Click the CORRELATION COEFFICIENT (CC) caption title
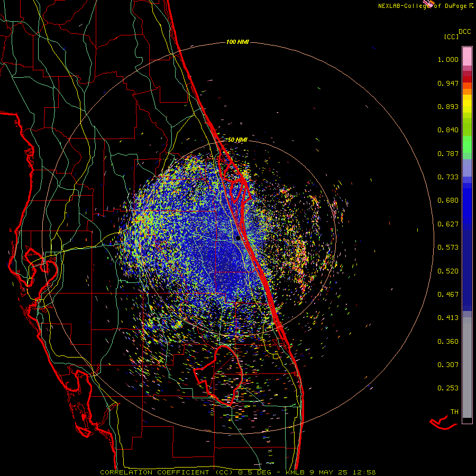Viewport: 476px width, 476px height. tap(167, 472)
